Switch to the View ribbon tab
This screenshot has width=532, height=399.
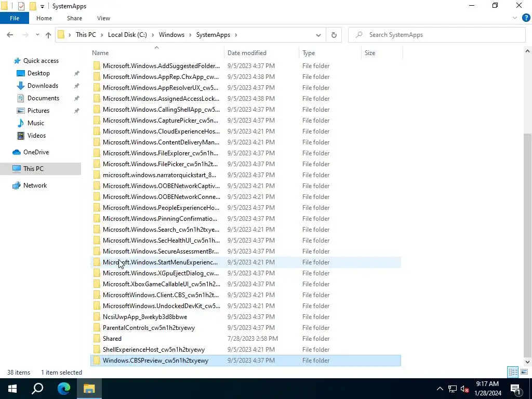[x=103, y=18]
